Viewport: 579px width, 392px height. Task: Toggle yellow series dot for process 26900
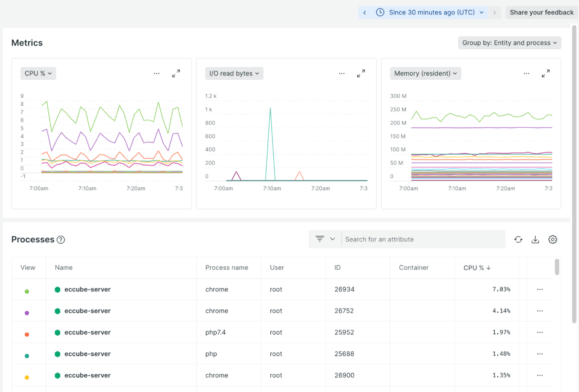click(27, 377)
